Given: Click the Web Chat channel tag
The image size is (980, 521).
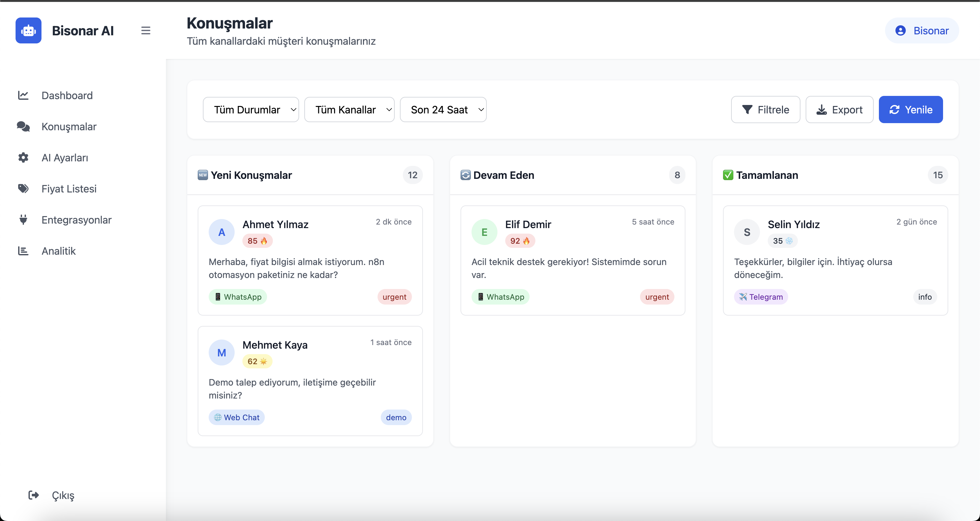Looking at the screenshot, I should click(x=237, y=417).
